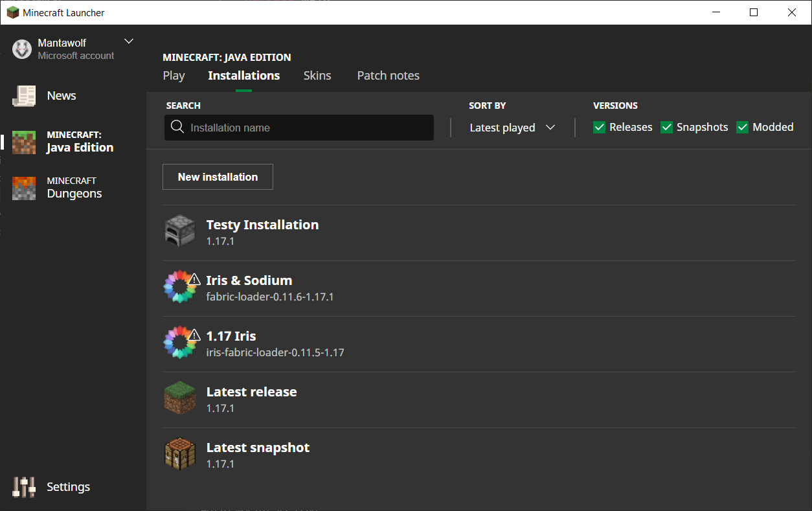
Task: Uncheck the Modded checkbox
Action: [x=742, y=127]
